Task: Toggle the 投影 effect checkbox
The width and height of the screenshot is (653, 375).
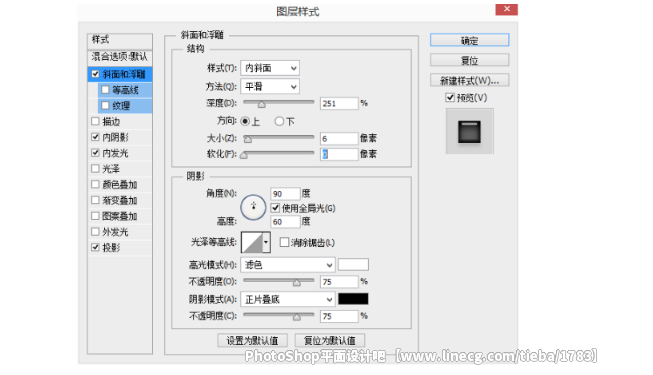Action: tap(95, 247)
